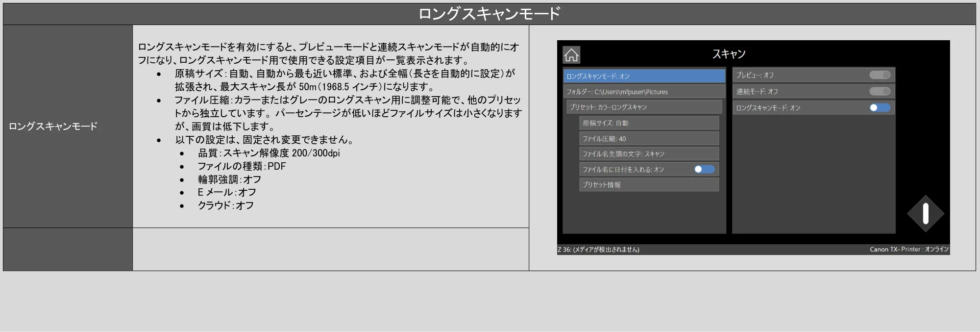The height and width of the screenshot is (332, 980).
Task: Click the ファイルの種類:PDF bullet text
Action: (242, 166)
